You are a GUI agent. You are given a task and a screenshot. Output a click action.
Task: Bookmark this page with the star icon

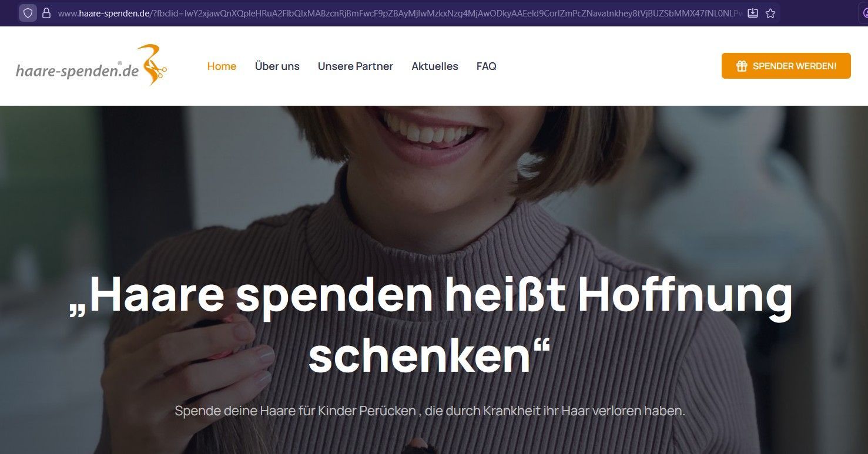pyautogui.click(x=770, y=13)
